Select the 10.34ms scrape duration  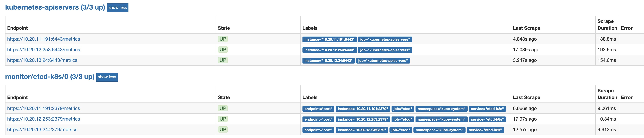[607, 119]
